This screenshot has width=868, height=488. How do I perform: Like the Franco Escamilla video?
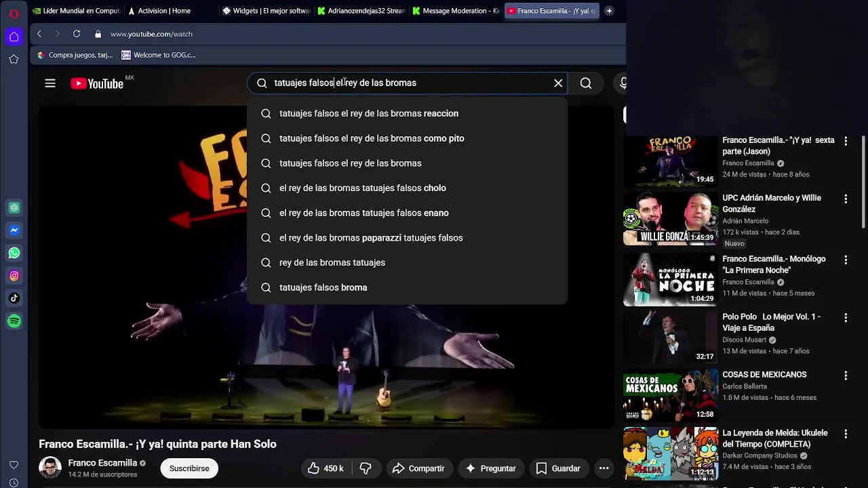(x=325, y=468)
